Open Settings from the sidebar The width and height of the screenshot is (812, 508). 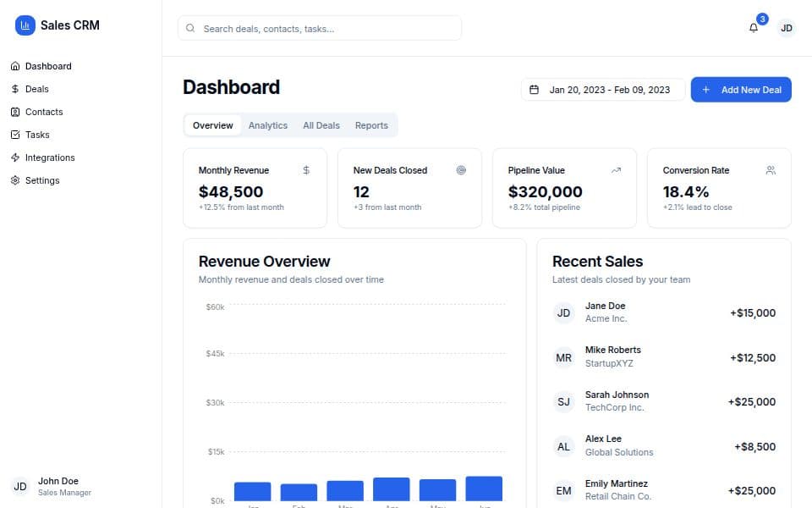click(x=41, y=180)
